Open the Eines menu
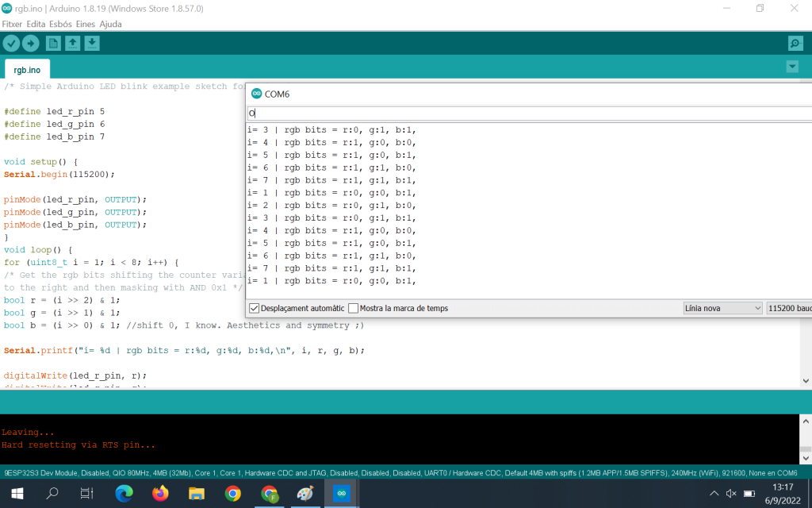 tap(85, 24)
